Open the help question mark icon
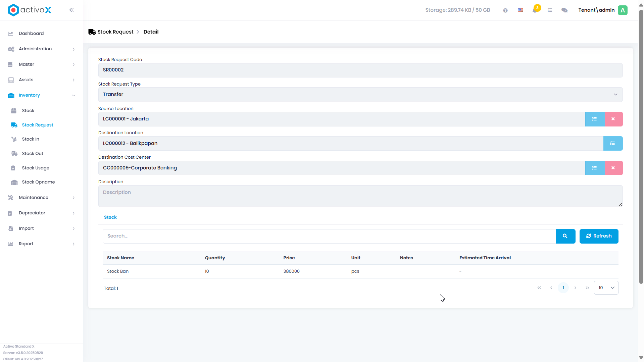The width and height of the screenshot is (644, 362). coord(505,10)
